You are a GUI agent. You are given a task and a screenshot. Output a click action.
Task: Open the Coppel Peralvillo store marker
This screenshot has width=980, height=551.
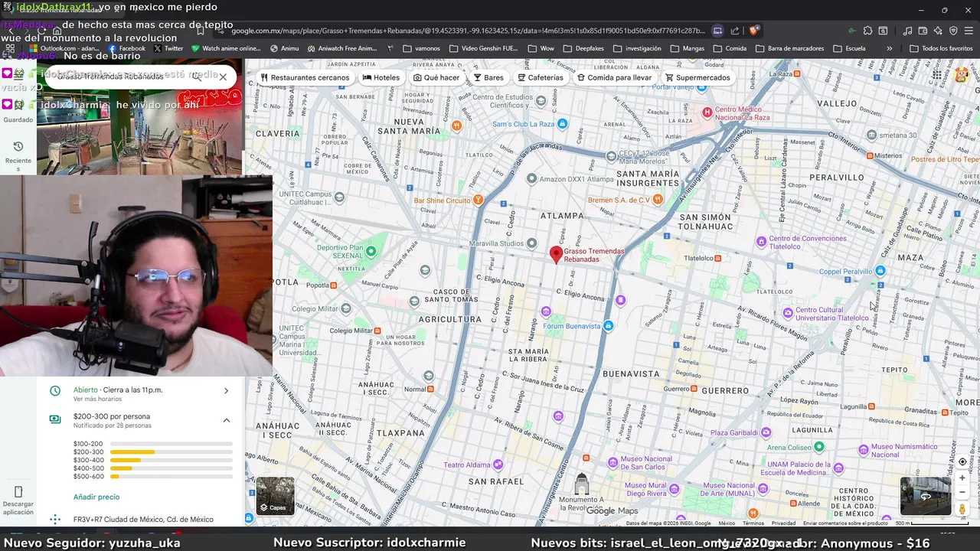coord(880,271)
